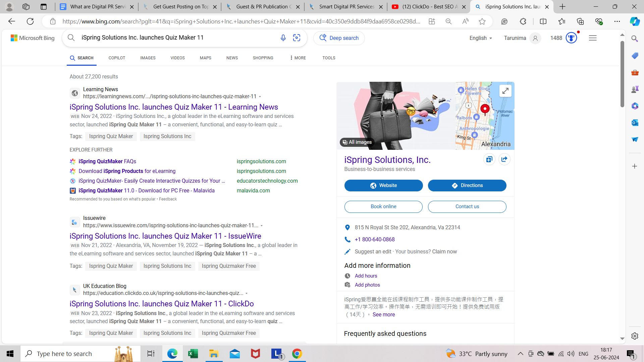This screenshot has width=644, height=362.
Task: Open Shopping tag icon in sidebar
Action: [635, 56]
